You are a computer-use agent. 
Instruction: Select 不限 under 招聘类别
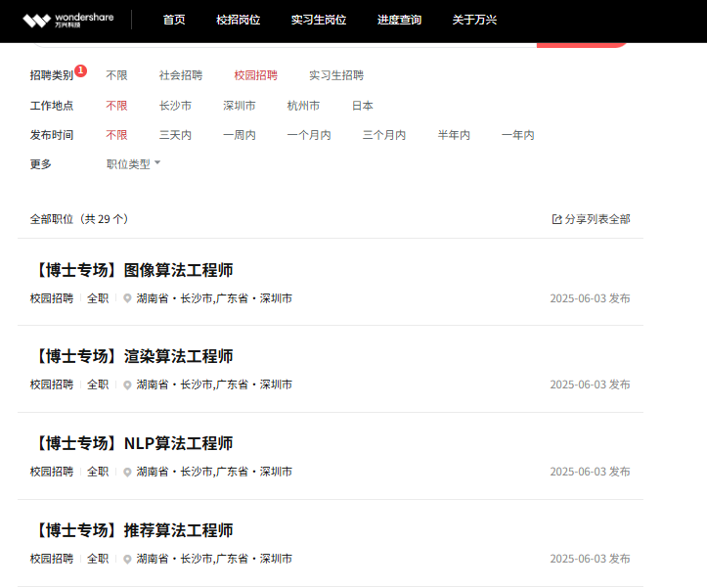pyautogui.click(x=116, y=75)
